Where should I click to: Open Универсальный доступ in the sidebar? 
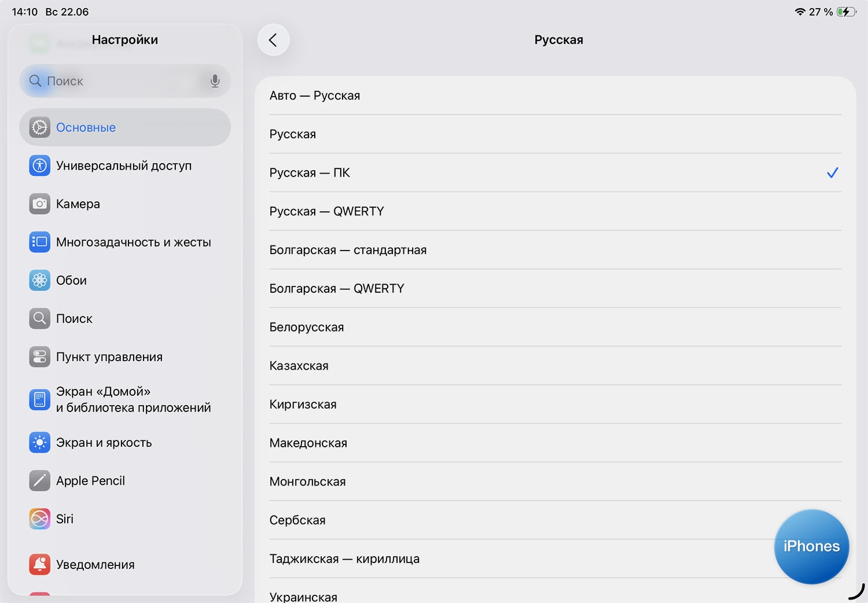[x=124, y=166]
